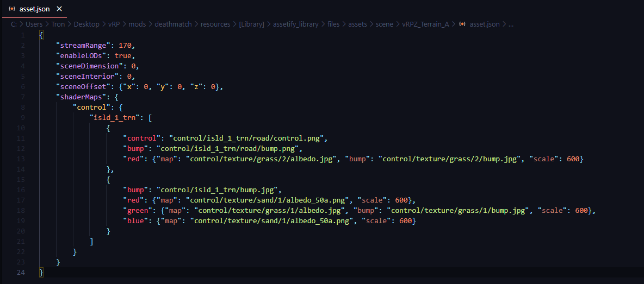Click line number 18 in gutter

(22, 211)
